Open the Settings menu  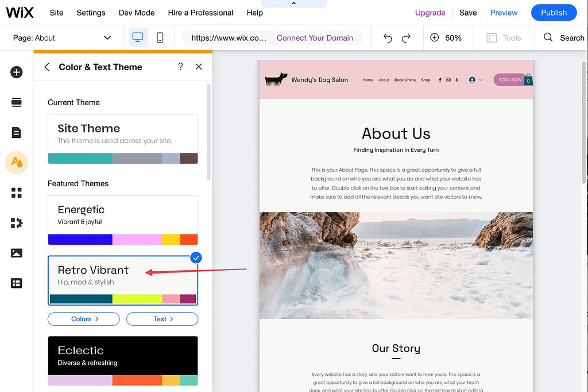click(x=91, y=12)
